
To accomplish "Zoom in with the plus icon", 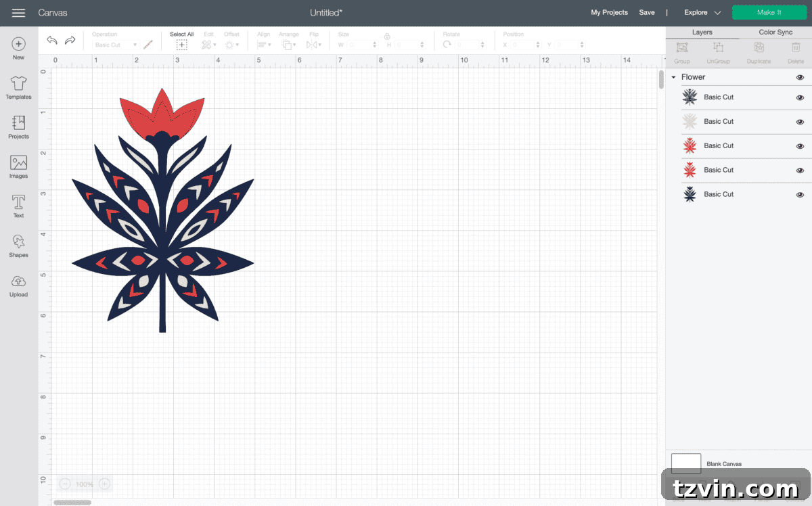I will [x=104, y=484].
